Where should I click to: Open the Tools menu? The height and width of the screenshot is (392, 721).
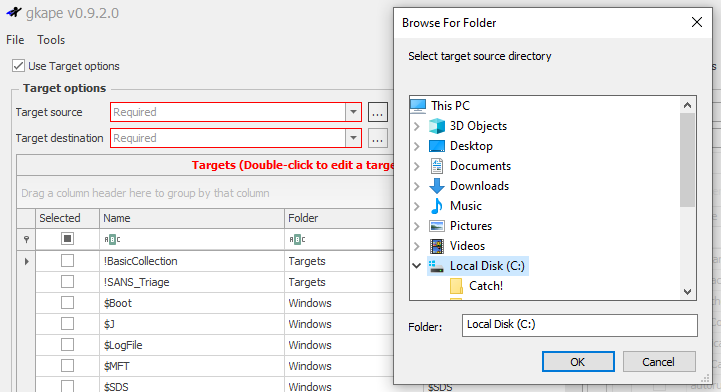coord(51,40)
